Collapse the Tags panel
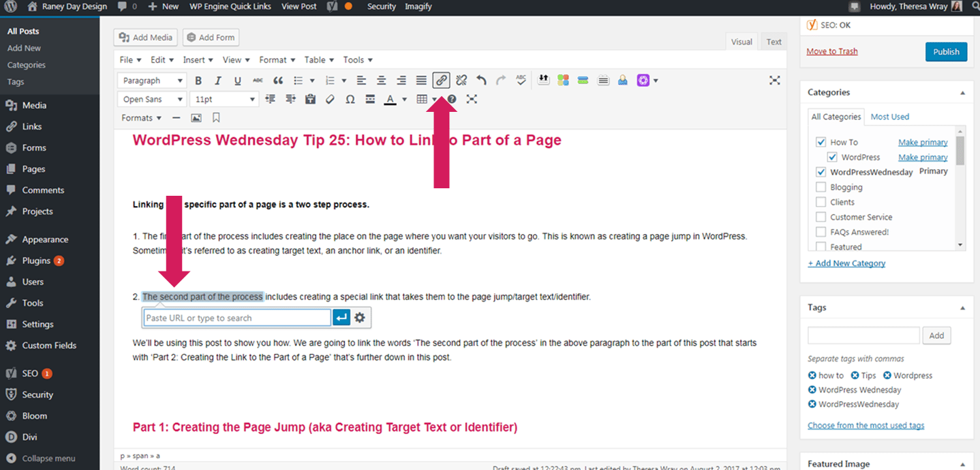 click(x=962, y=308)
